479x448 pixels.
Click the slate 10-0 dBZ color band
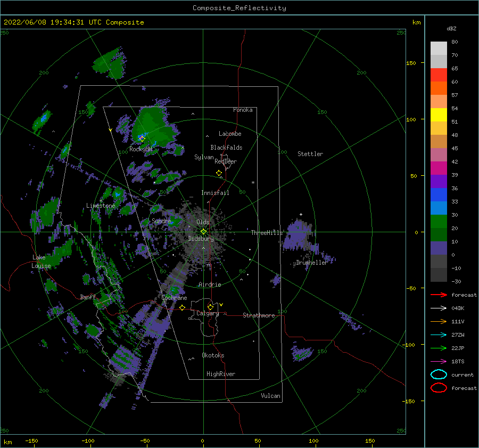click(439, 248)
